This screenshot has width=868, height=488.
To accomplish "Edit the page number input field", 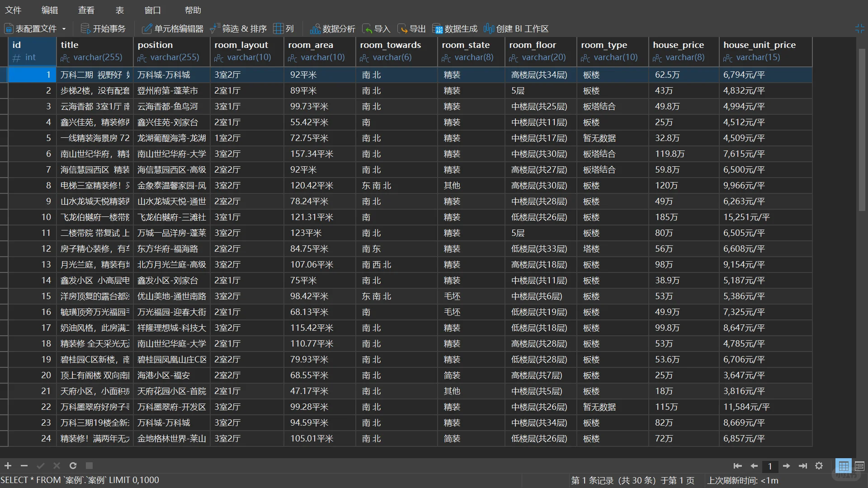I will tap(770, 466).
